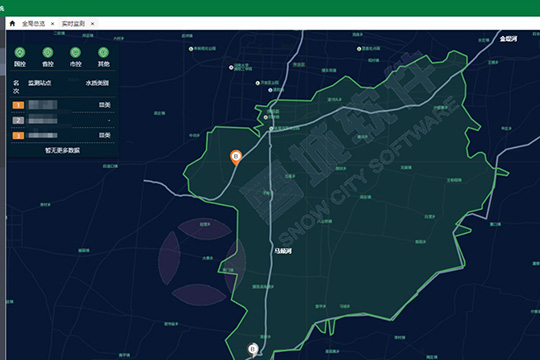This screenshot has height=360, width=540.
Task: Close the 全局总览 tab
Action: (x=52, y=24)
